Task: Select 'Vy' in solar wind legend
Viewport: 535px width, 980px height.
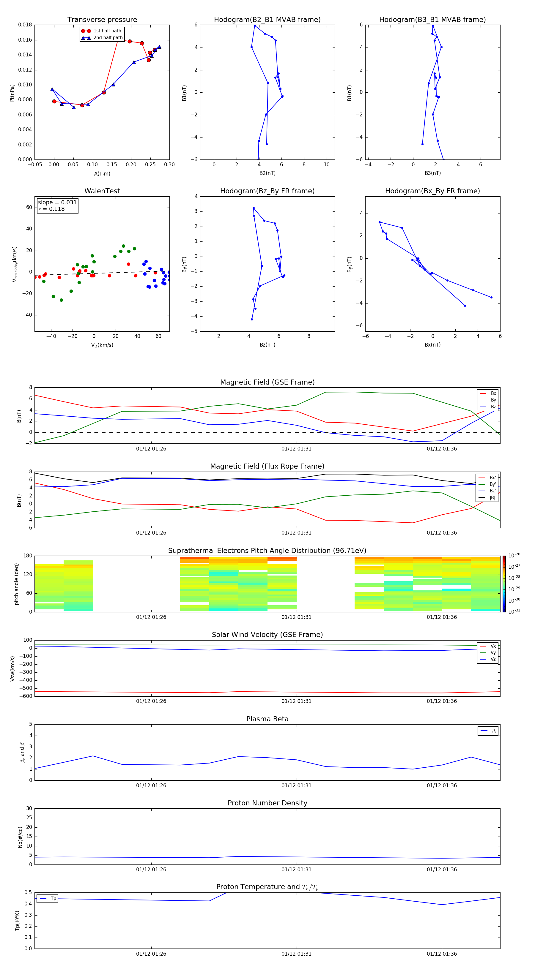Action: pos(488,653)
